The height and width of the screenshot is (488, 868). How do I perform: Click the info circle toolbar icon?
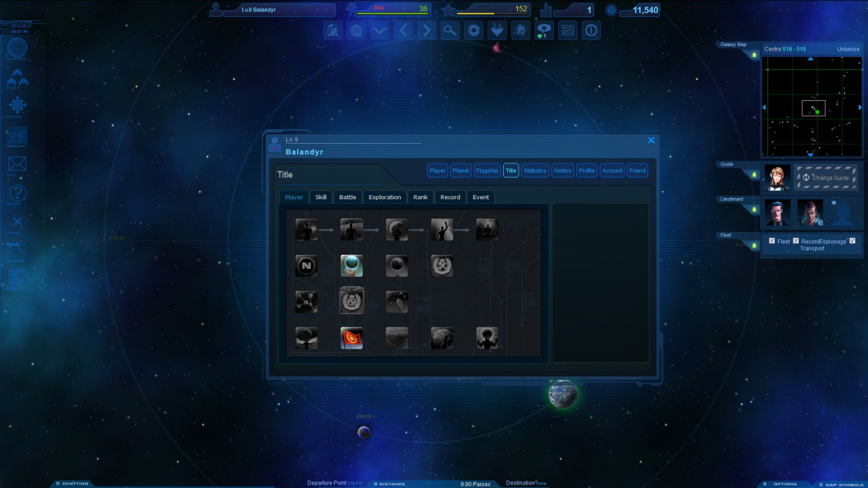tap(591, 30)
